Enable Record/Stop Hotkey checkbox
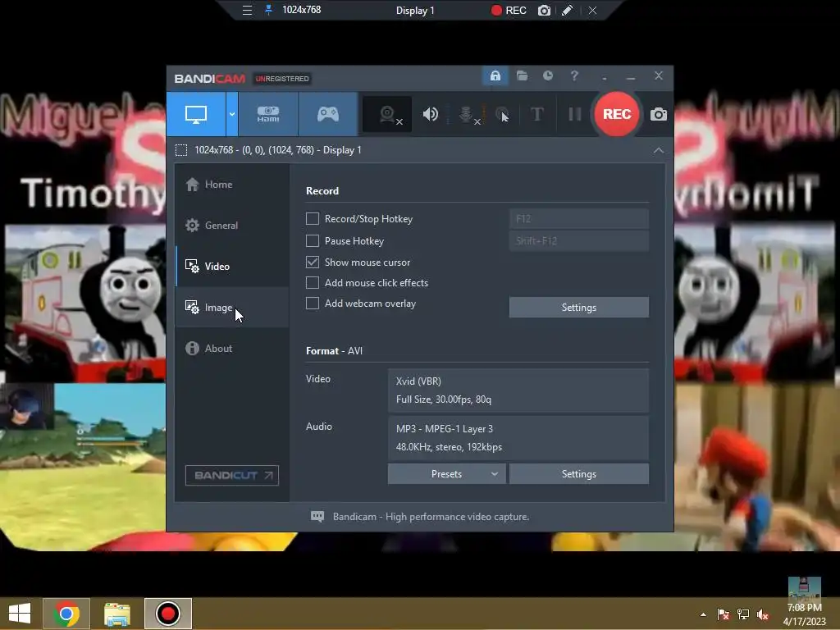 (313, 218)
